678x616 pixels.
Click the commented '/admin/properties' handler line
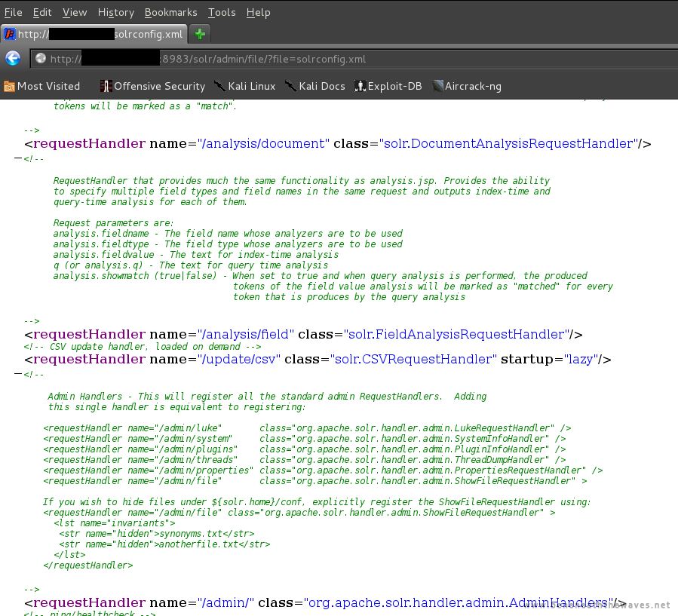tap(323, 470)
